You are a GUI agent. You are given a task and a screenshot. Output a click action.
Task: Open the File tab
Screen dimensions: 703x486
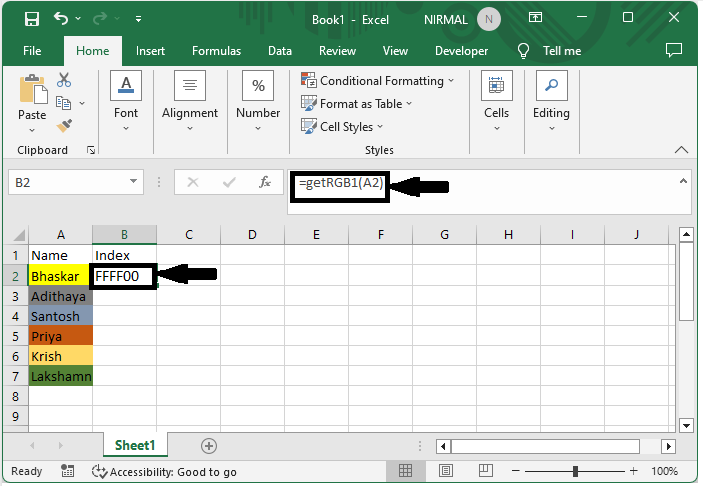[x=32, y=51]
